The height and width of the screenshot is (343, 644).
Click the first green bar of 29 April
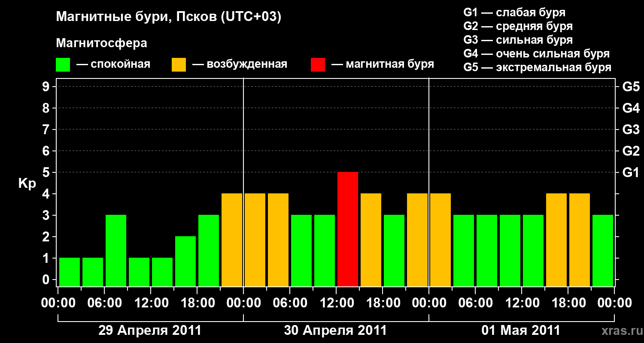(70, 272)
